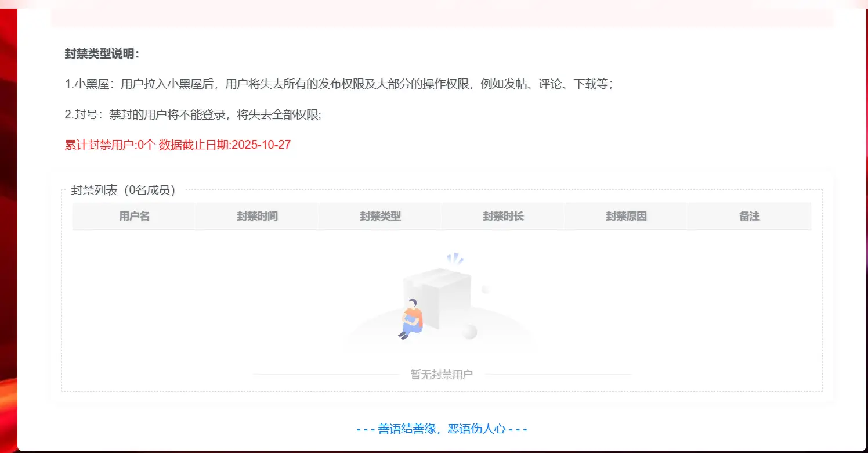Click the large white sphere beside the box
The height and width of the screenshot is (453, 868).
tap(469, 332)
